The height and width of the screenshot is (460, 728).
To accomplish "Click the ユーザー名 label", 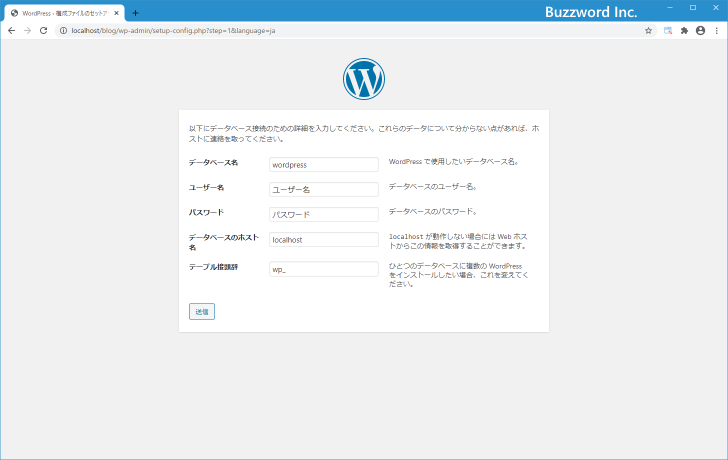I will pyautogui.click(x=206, y=188).
